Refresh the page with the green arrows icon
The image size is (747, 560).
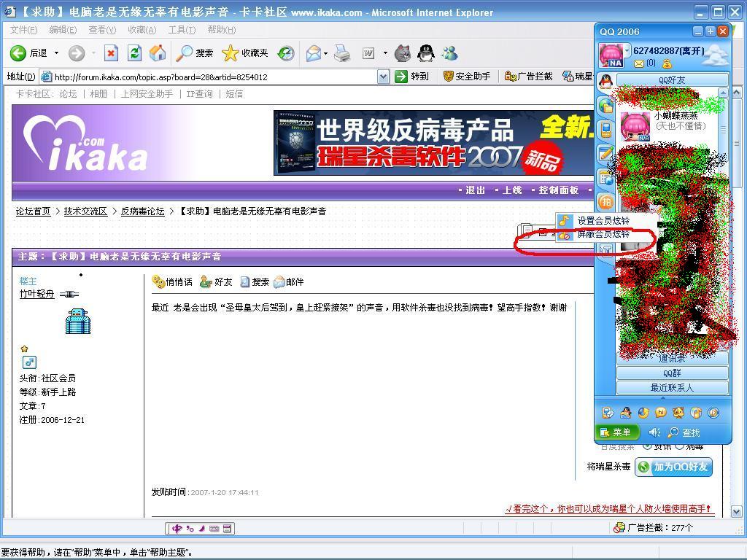click(135, 52)
